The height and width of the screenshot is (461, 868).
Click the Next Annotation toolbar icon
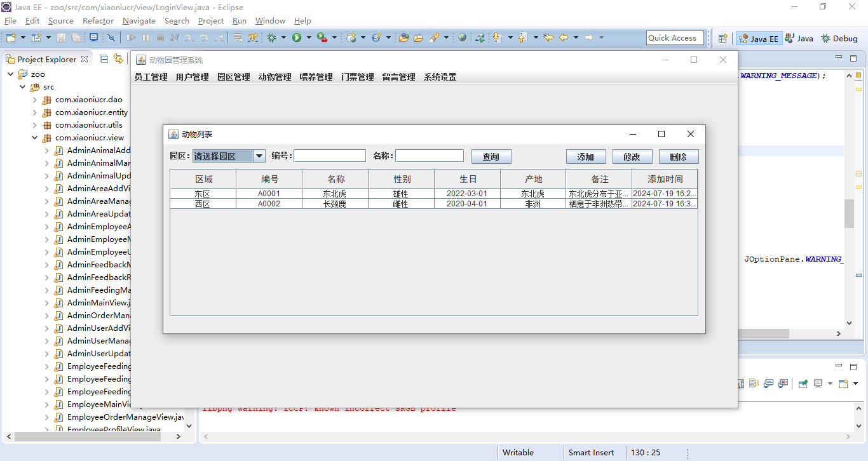click(497, 38)
